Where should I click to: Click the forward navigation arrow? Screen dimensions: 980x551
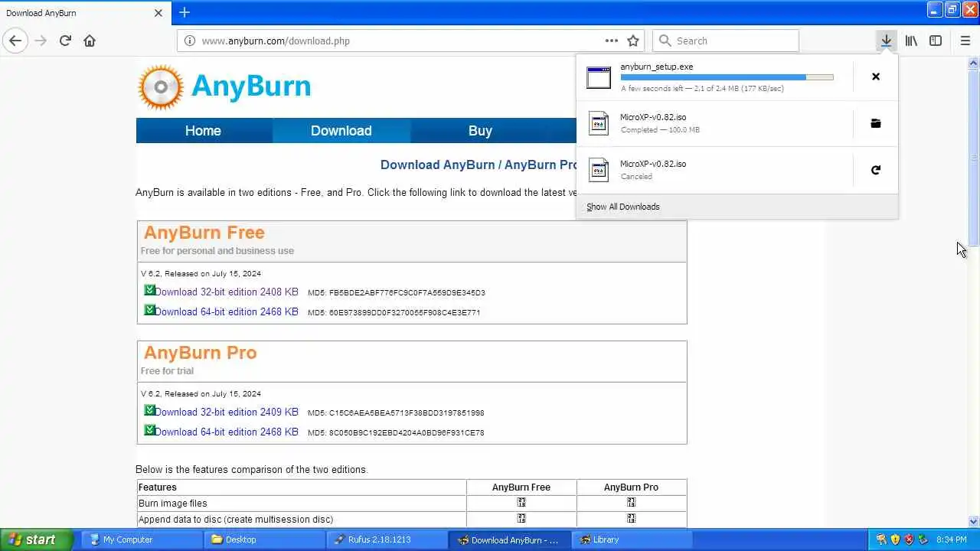pyautogui.click(x=41, y=41)
